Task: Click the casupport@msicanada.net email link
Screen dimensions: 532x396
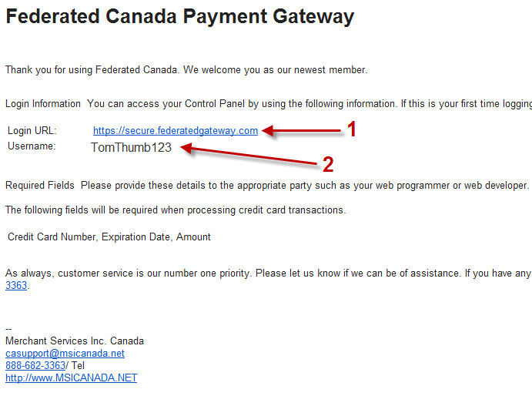Action: (65, 353)
